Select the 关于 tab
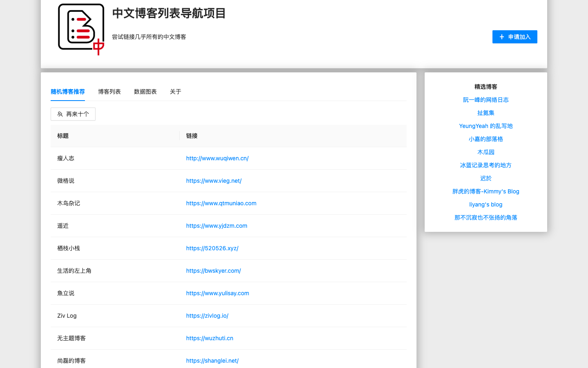588x368 pixels. click(176, 92)
